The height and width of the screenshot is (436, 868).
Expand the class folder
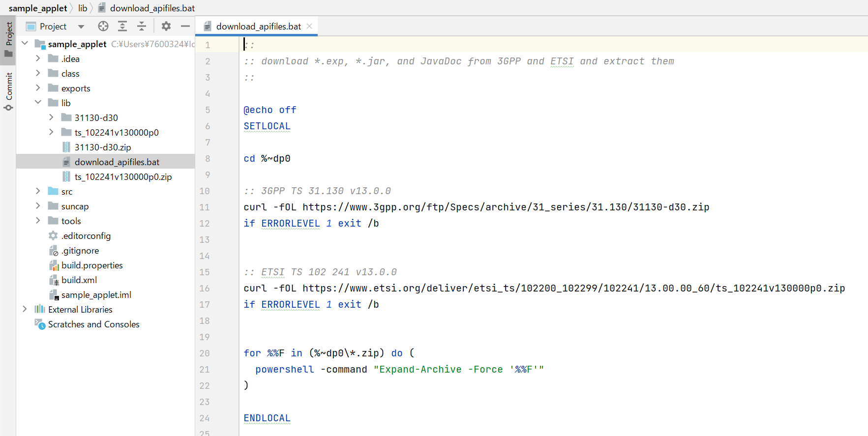point(38,73)
